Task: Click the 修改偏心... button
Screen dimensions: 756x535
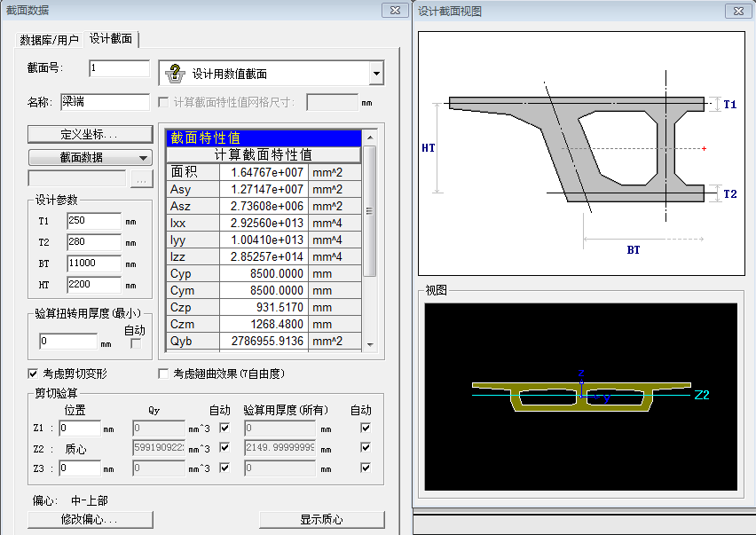Action: point(90,519)
